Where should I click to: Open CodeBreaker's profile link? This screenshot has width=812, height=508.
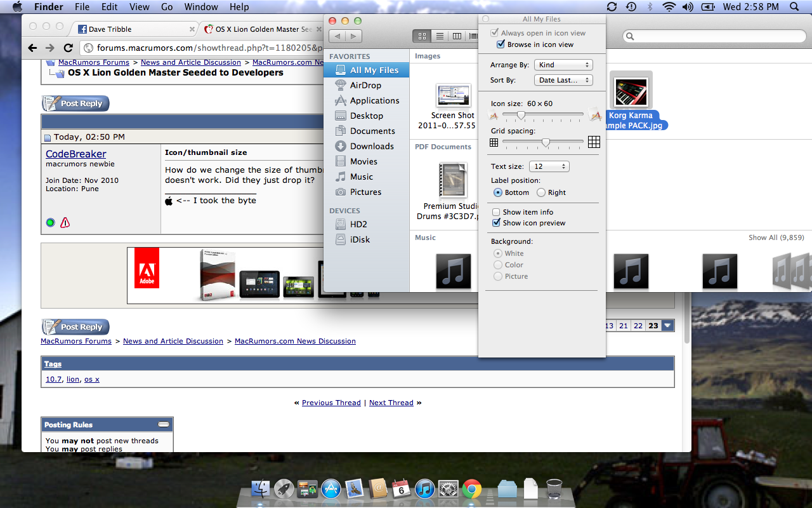pos(76,154)
